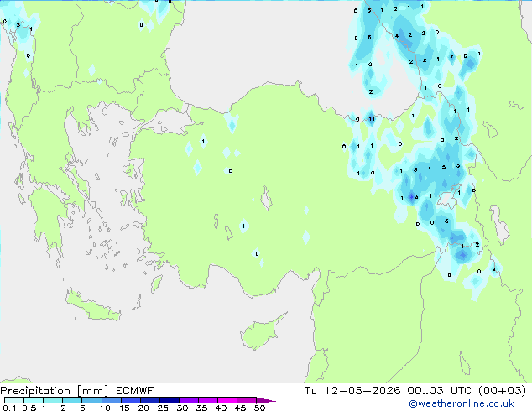Image resolution: width=532 pixels, height=411 pixels.
Task: Choose the 25–30 mm navy legend swatch
Action: coord(170,400)
